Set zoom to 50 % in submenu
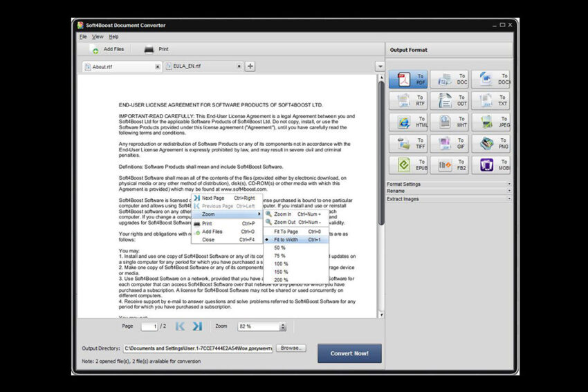588x392 pixels. pyautogui.click(x=296, y=248)
